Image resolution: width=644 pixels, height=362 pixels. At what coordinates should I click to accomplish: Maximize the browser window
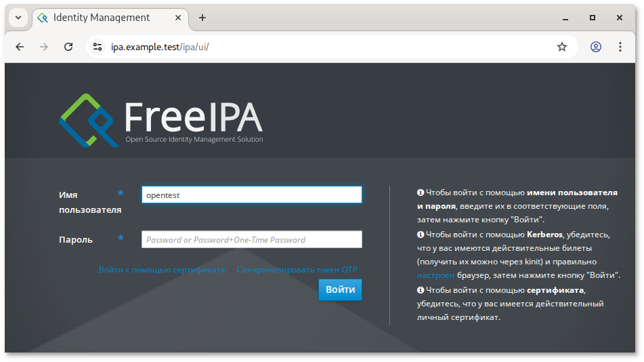coord(593,18)
